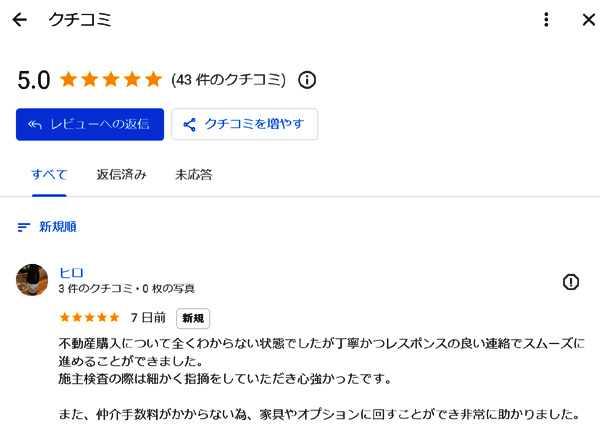Click the review's five-star rating

click(x=89, y=318)
